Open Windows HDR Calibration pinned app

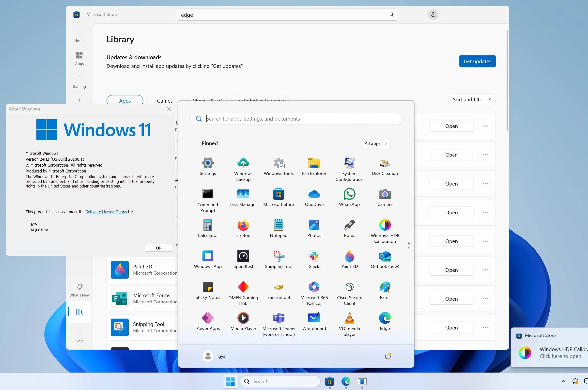[x=385, y=231]
